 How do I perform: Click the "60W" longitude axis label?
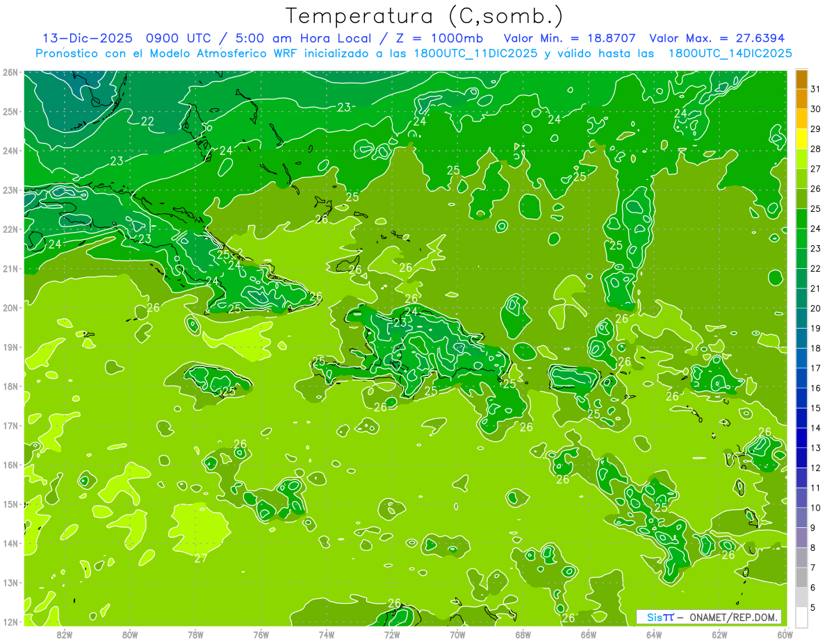(785, 634)
